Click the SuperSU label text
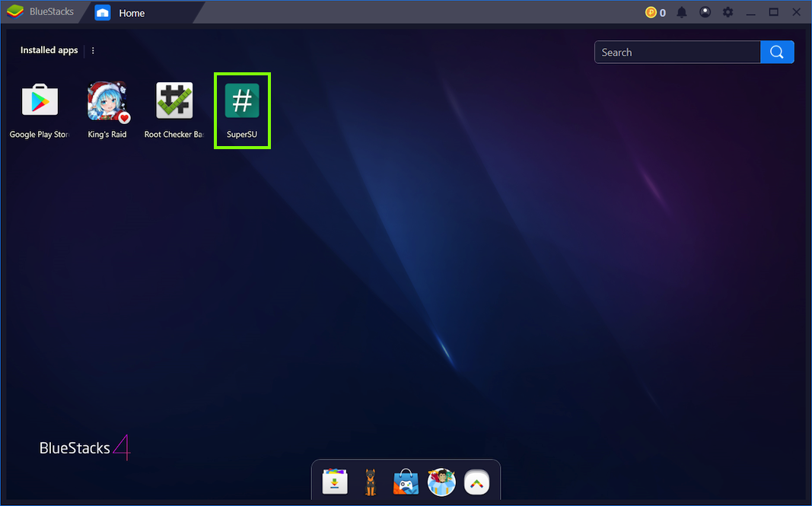 [x=242, y=134]
